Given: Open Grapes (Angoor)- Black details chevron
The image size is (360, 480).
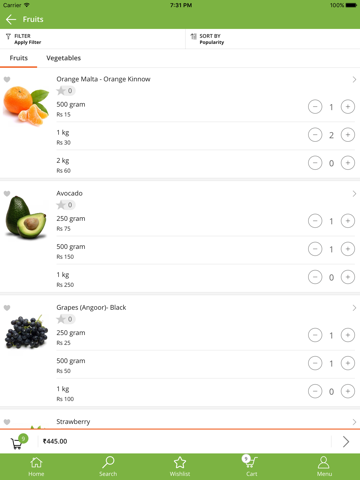Looking at the screenshot, I should point(354,308).
